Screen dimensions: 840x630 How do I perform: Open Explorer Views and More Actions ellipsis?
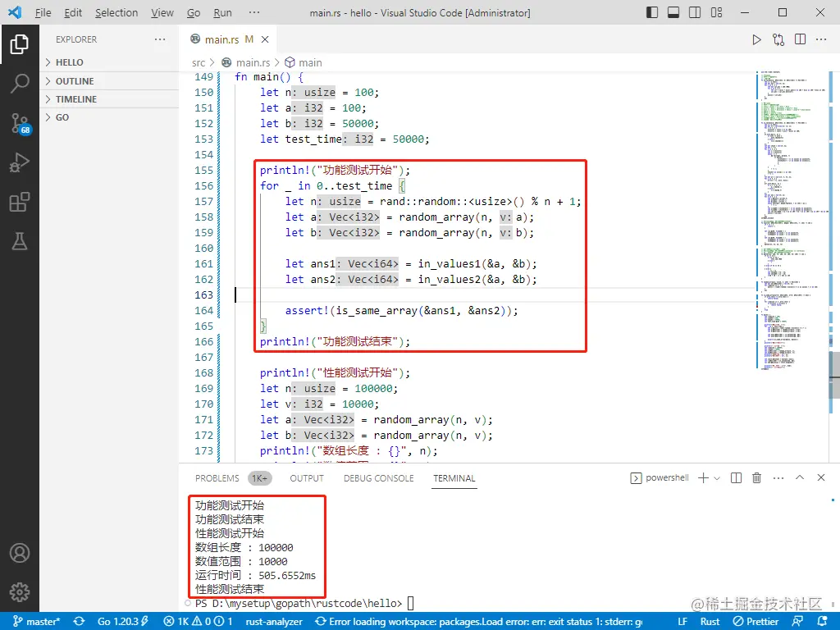click(160, 39)
